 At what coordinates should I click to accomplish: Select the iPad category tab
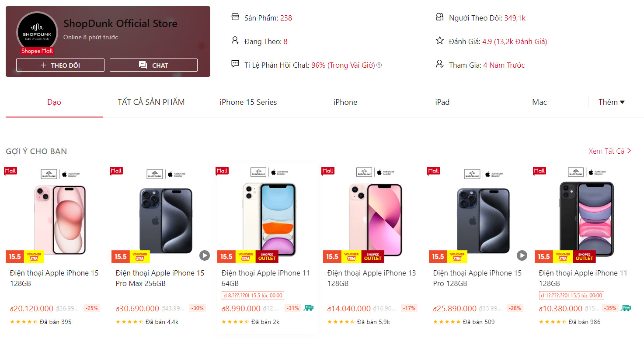(442, 102)
